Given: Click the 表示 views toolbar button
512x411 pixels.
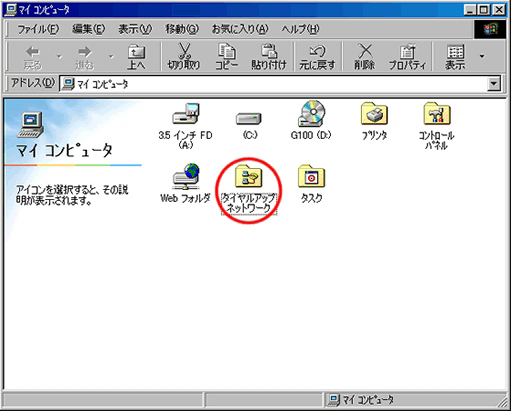Looking at the screenshot, I should pyautogui.click(x=455, y=57).
